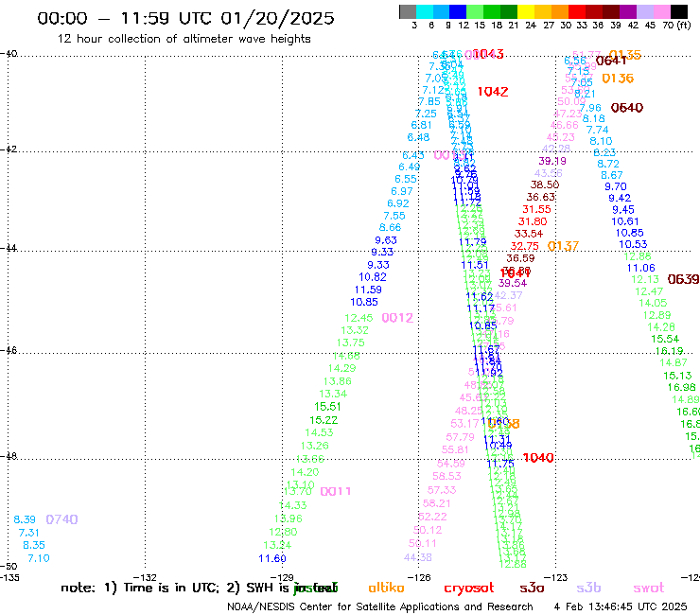Click the 'cryosat' satellite legend label
This screenshot has width=700, height=615.
pos(469,589)
